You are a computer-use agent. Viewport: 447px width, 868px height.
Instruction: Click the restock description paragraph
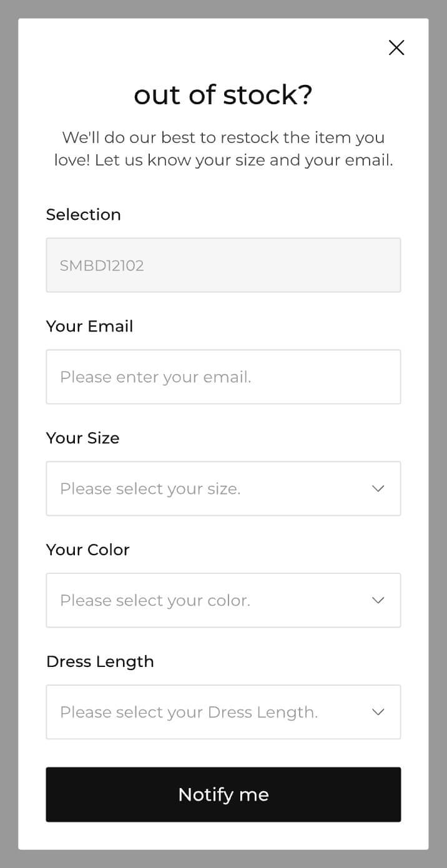(x=223, y=149)
